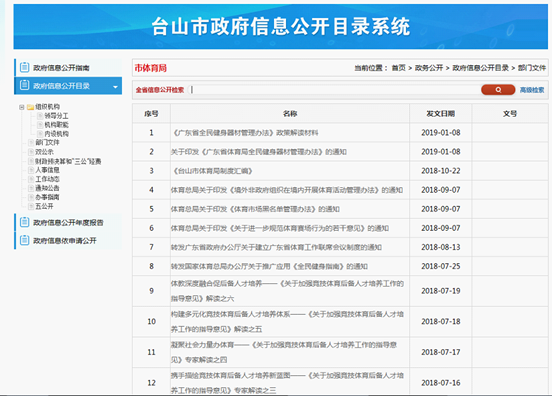Click the page icon next to 领导分工
Screen dimensions: 552x396
click(x=40, y=116)
